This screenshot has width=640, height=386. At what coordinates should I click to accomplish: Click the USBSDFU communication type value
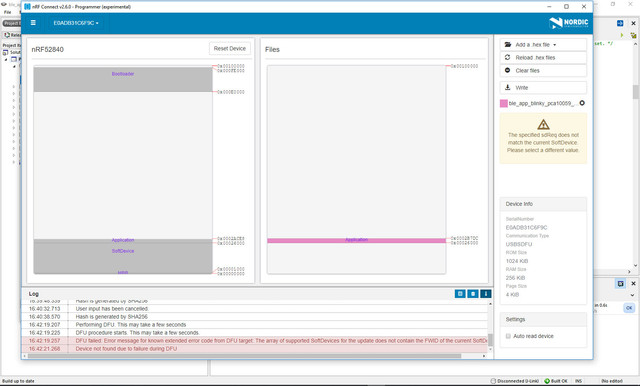(x=519, y=244)
